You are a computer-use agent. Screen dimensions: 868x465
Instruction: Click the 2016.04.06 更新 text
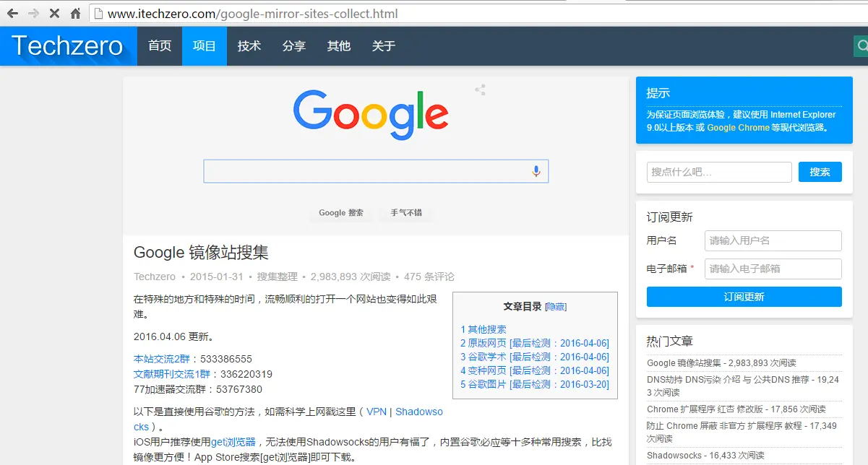[x=173, y=336]
